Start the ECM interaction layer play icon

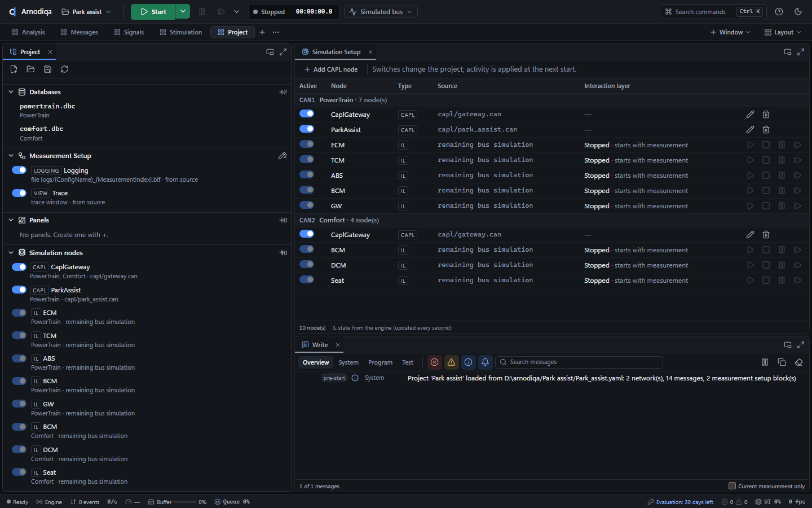coord(750,145)
